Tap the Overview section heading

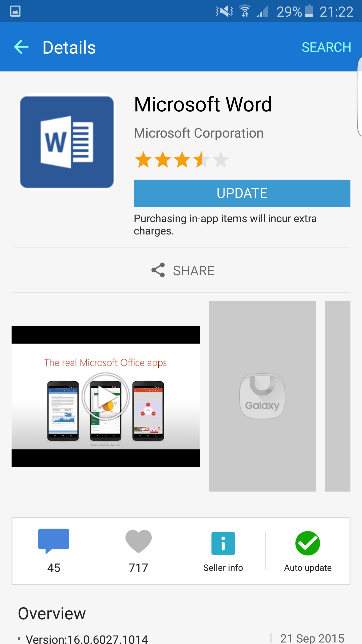point(52,613)
